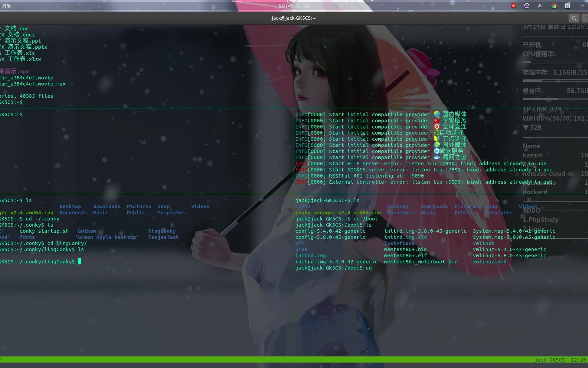The width and height of the screenshot is (588, 368).
Task: Click the memtest86+.bin entry
Action: (405, 249)
